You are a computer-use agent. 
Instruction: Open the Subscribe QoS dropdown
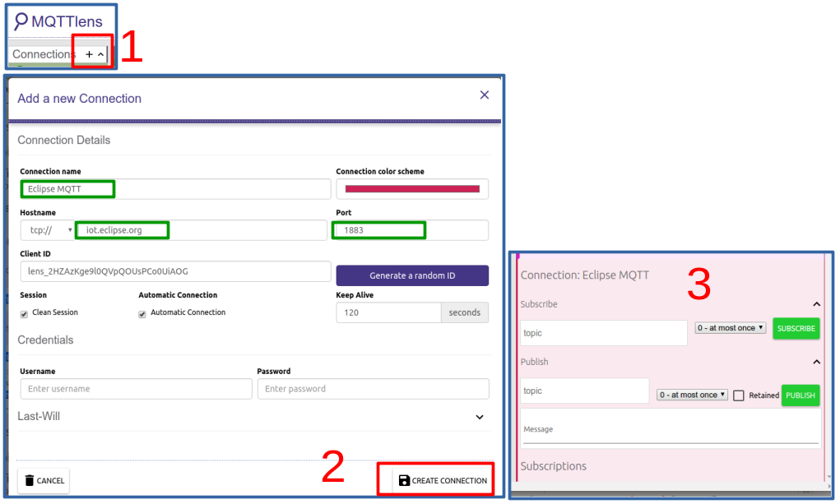pos(731,328)
